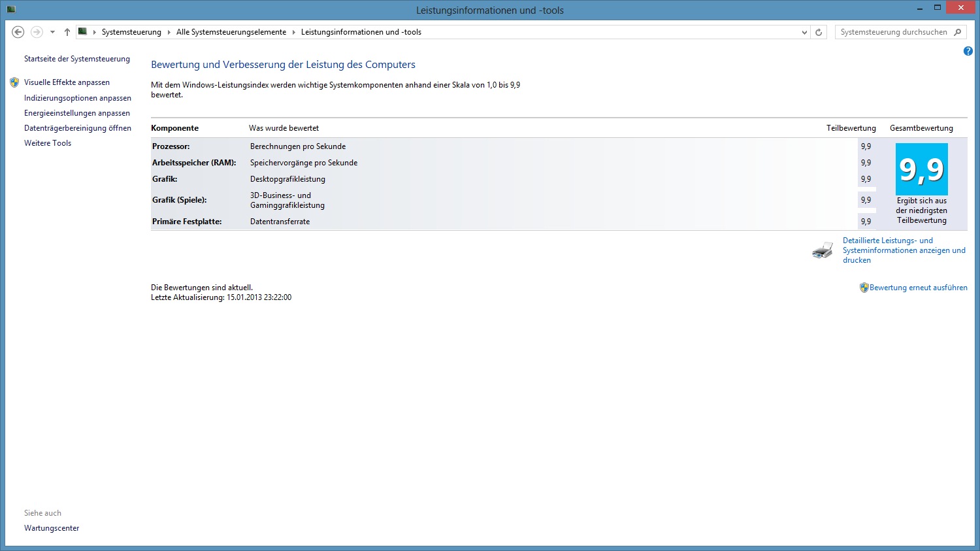Select the Systemsteuerung breadcrumb

(131, 32)
